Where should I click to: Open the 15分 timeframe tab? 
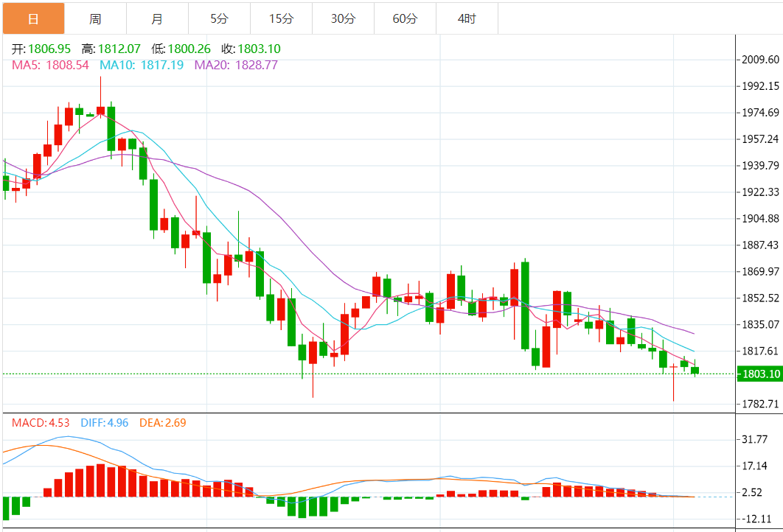281,19
